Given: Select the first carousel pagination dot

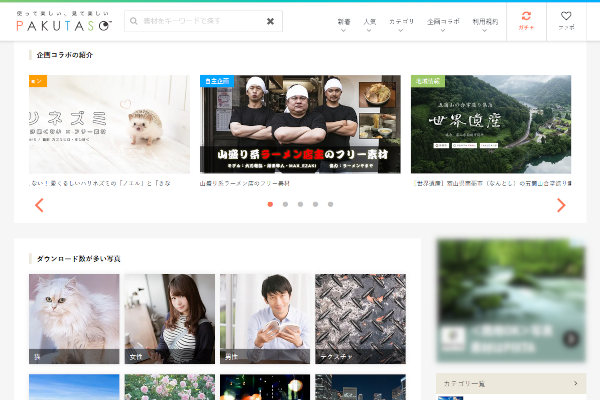Looking at the screenshot, I should [270, 204].
